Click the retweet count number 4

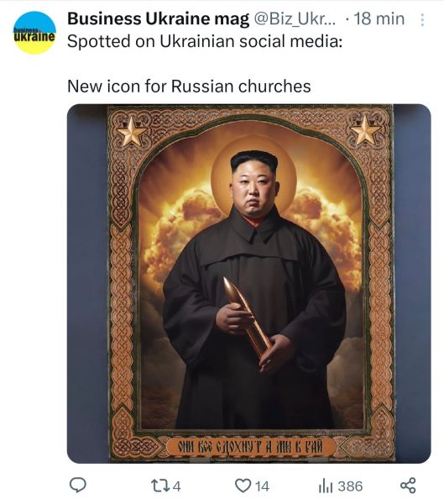[x=177, y=486]
